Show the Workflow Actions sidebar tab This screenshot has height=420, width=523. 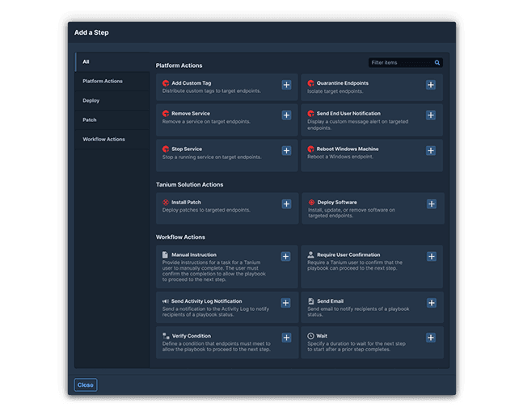(112, 139)
